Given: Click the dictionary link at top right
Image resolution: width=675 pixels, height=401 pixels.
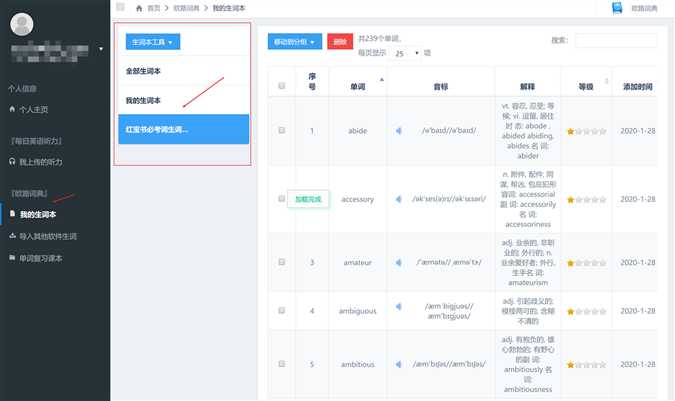Looking at the screenshot, I should [x=644, y=8].
